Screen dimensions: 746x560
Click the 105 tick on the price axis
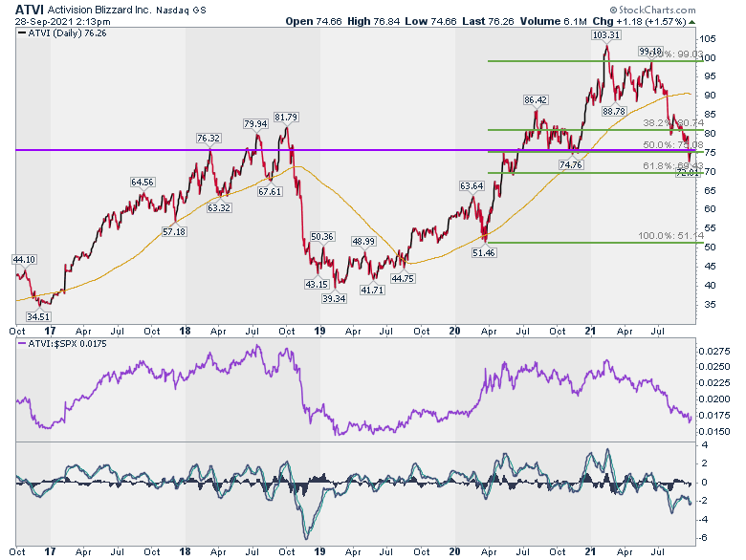[x=709, y=39]
